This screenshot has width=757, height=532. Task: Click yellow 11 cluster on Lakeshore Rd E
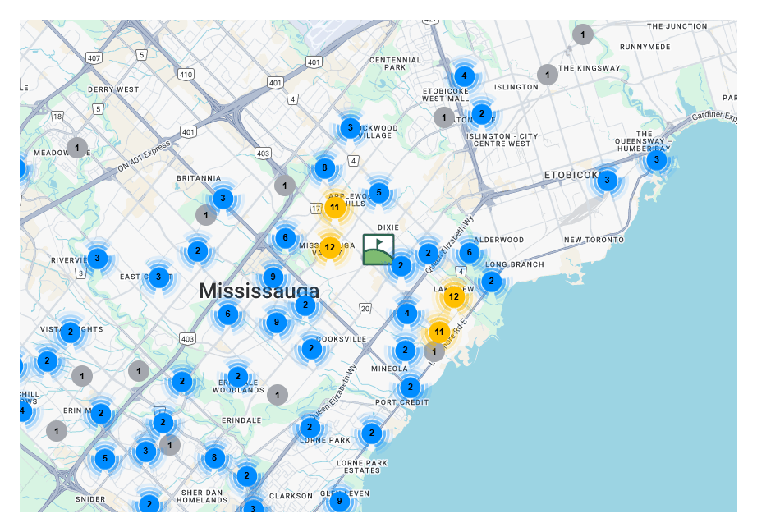click(x=439, y=332)
